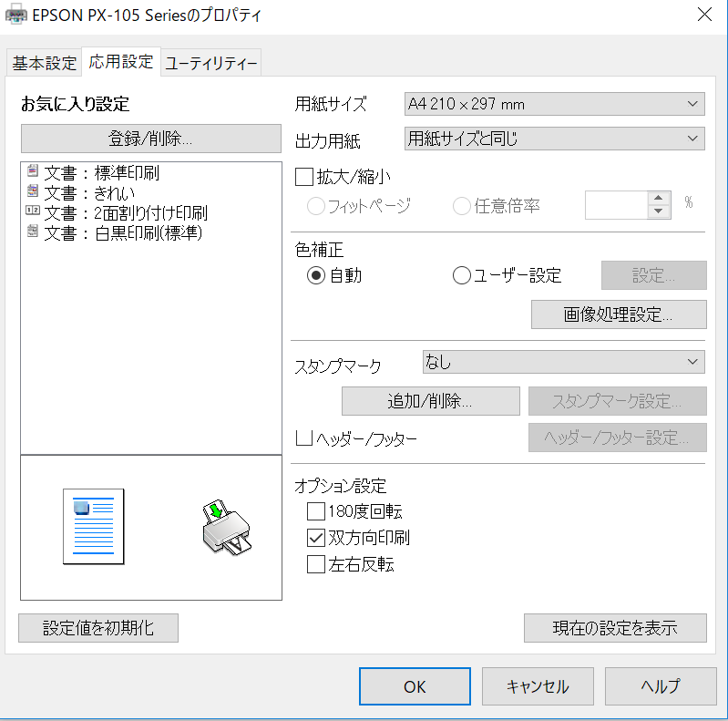728x721 pixels.
Task: Click the 白黒印刷(標準) preset icon
Action: tap(33, 231)
